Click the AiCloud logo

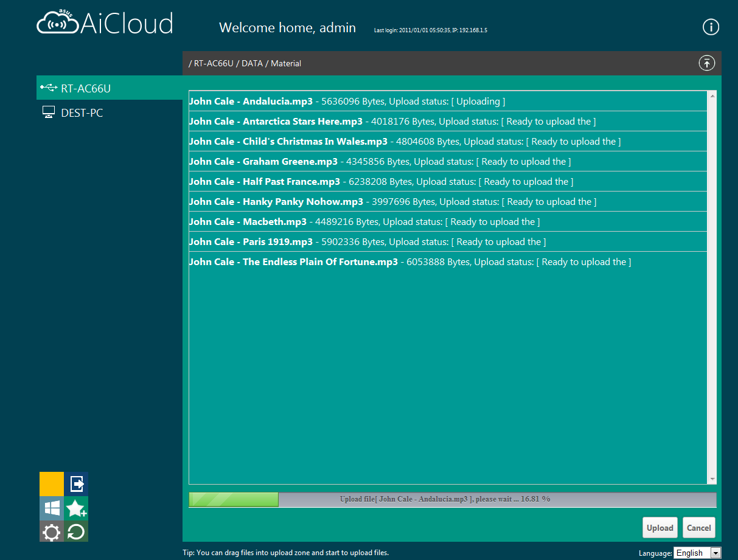coord(105,23)
